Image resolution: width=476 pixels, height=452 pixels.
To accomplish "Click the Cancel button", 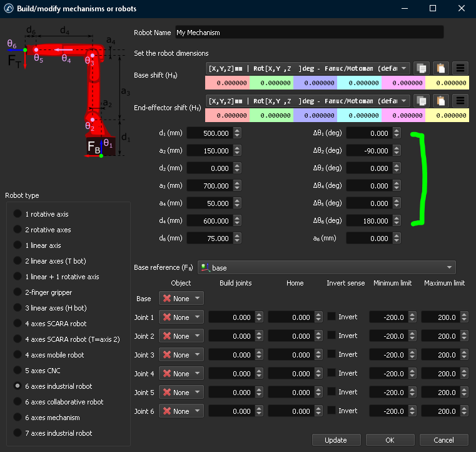I will [x=443, y=440].
